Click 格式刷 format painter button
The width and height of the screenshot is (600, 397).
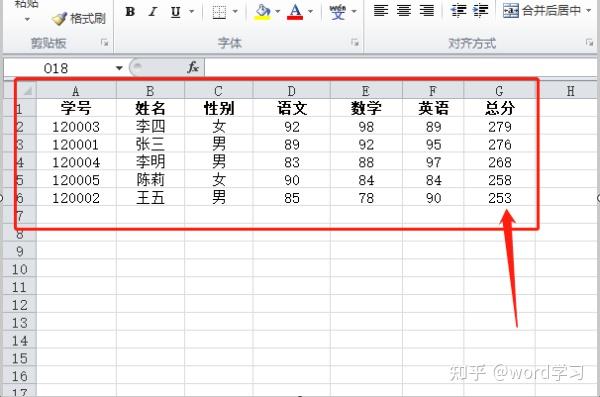[79, 18]
